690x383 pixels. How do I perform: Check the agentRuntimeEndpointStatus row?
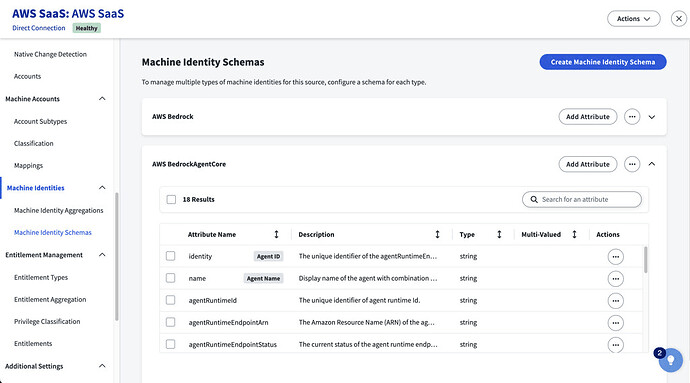click(x=170, y=344)
